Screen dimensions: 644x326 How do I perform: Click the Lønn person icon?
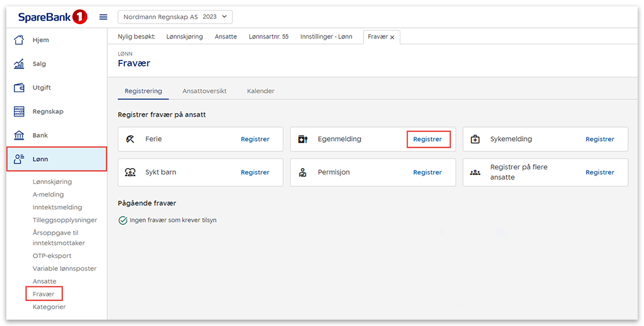click(19, 159)
